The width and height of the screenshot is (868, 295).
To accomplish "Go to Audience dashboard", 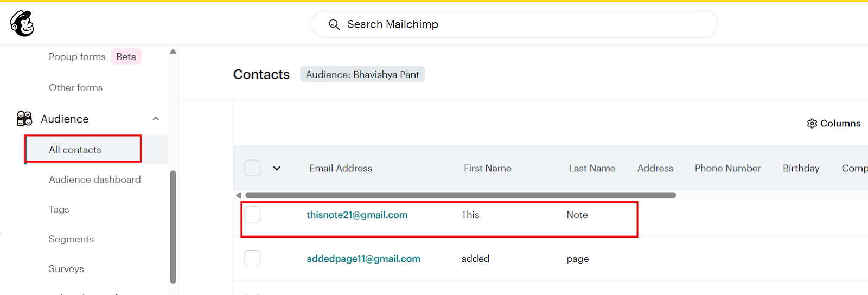I will point(94,179).
